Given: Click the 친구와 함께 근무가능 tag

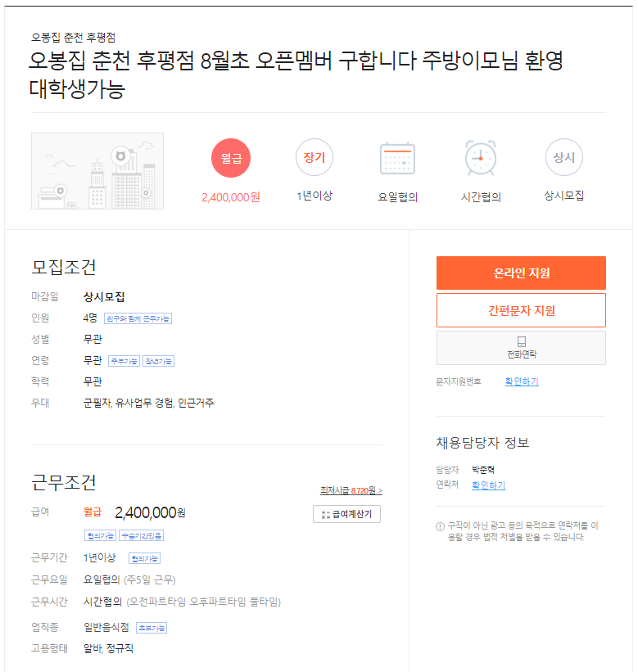Looking at the screenshot, I should coord(138,318).
